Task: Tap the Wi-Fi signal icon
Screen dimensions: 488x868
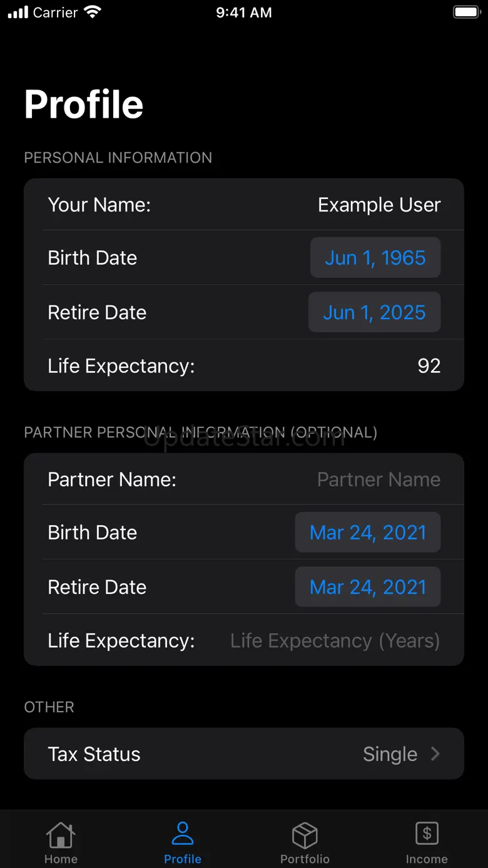Action: pyautogui.click(x=93, y=13)
